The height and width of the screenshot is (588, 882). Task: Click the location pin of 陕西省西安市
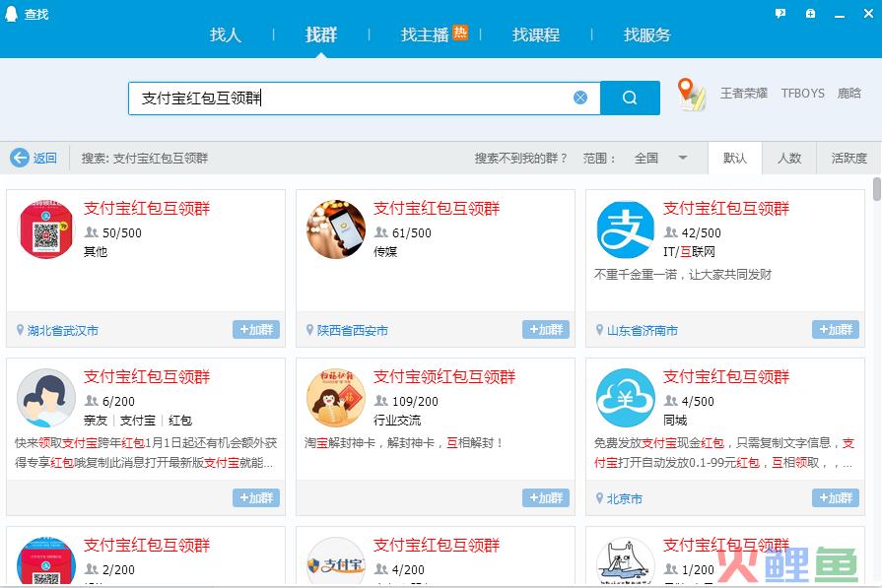[x=310, y=330]
